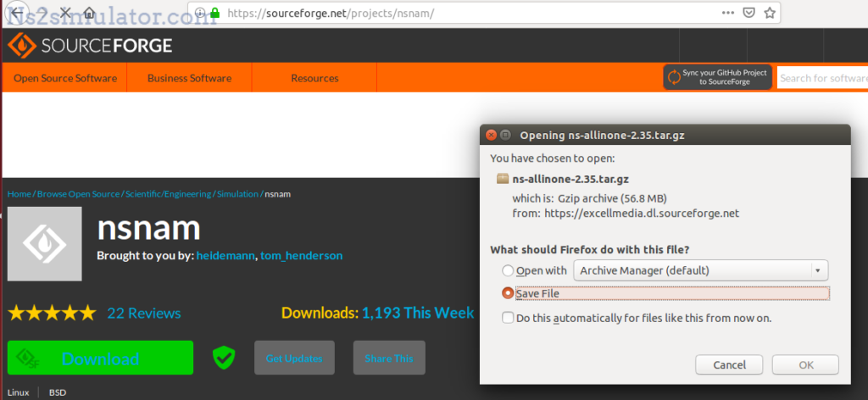Check Do this automatically for files
The image size is (868, 400).
[508, 318]
